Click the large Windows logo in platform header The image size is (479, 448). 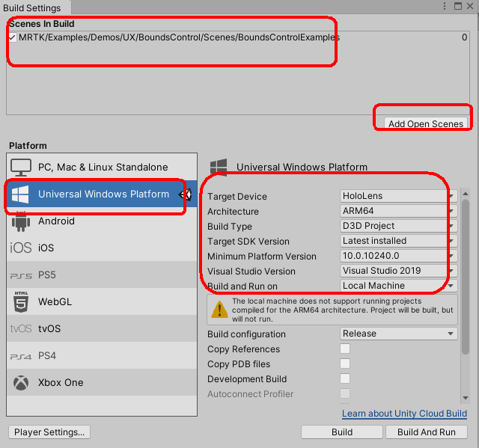click(x=219, y=168)
